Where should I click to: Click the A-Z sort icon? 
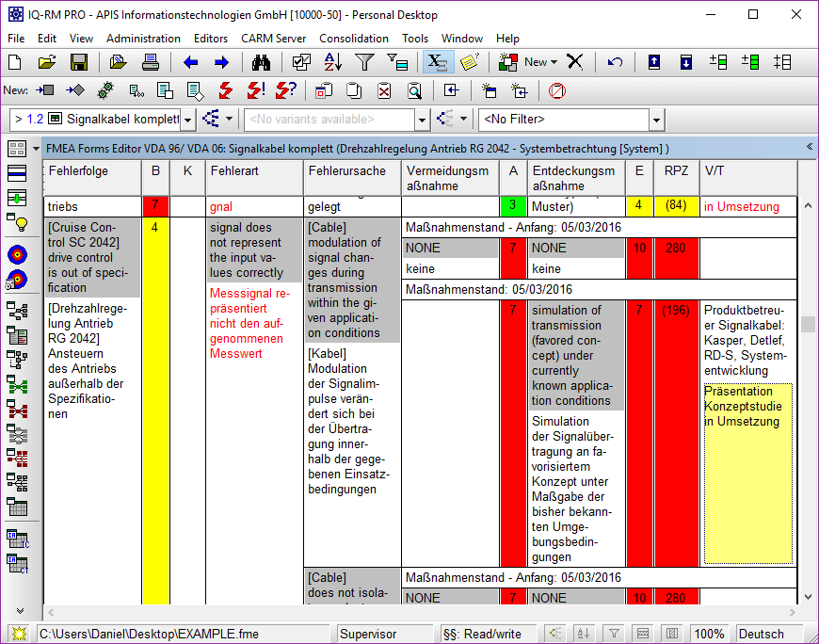pyautogui.click(x=332, y=63)
